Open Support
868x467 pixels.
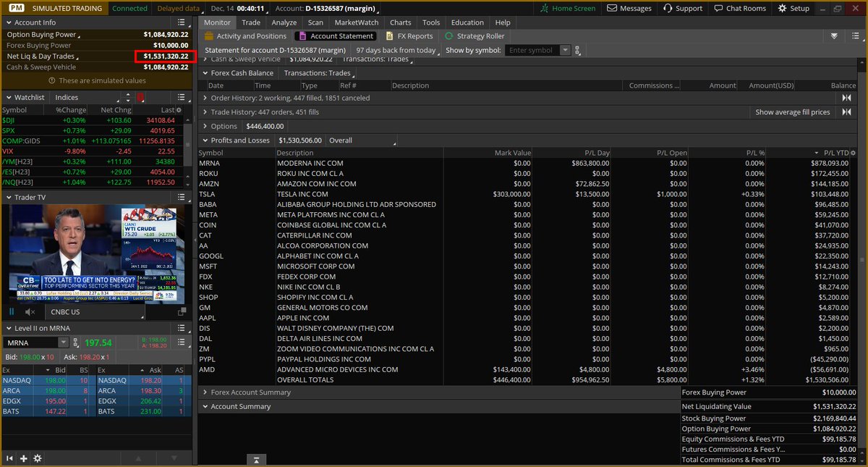pyautogui.click(x=682, y=8)
